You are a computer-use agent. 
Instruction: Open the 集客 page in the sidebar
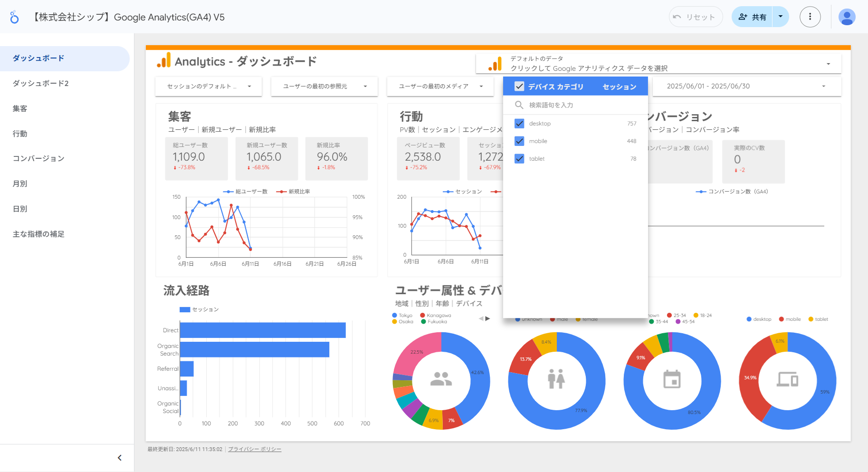[65, 109]
